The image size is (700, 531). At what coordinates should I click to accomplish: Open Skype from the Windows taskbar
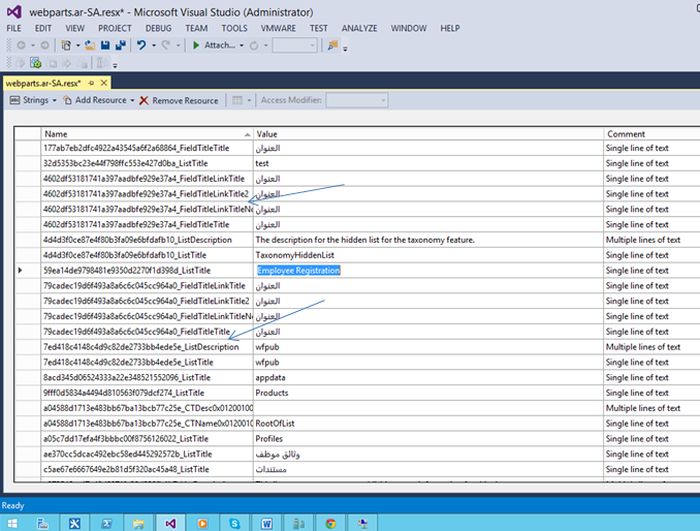coord(233,522)
